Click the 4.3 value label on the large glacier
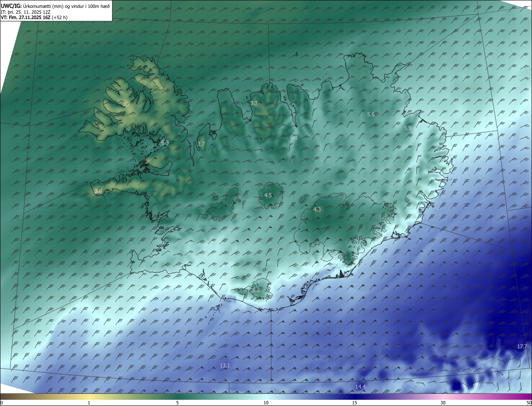This screenshot has width=532, height=406. [x=317, y=210]
